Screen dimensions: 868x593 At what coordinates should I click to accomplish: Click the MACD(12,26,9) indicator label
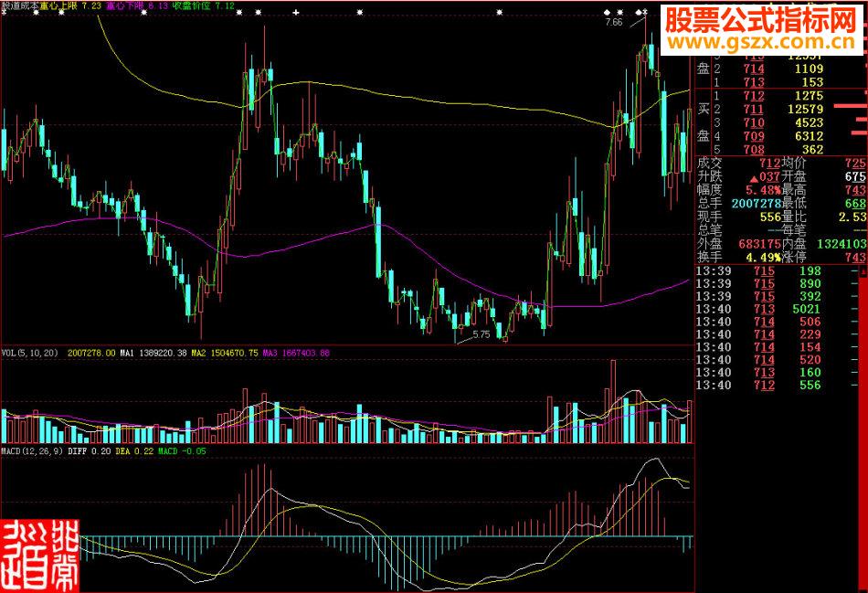pos(32,451)
